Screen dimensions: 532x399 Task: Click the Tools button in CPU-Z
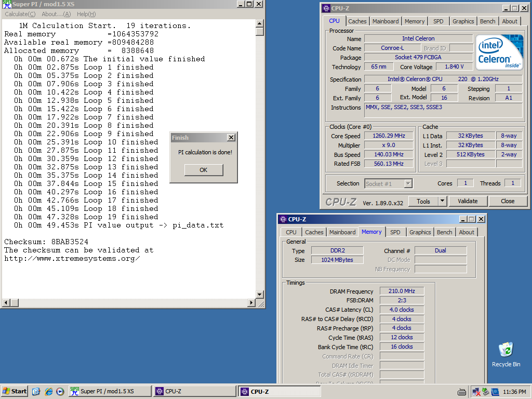(423, 201)
